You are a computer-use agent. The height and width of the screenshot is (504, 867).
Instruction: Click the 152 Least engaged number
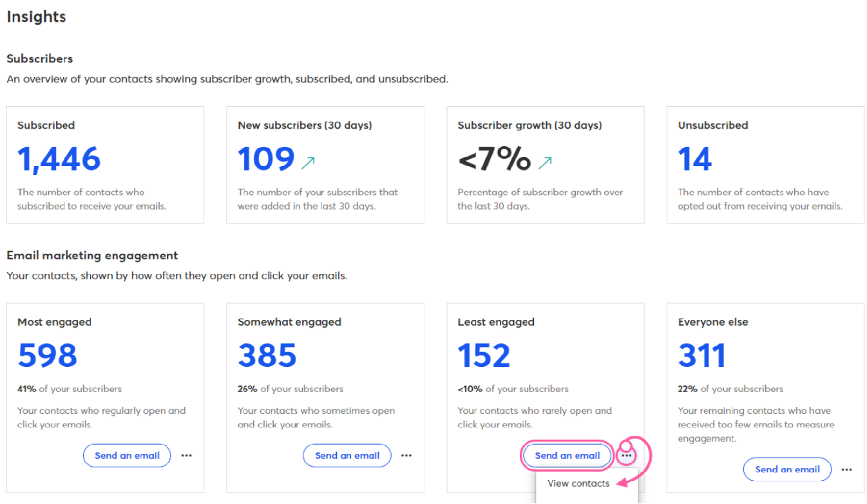484,355
